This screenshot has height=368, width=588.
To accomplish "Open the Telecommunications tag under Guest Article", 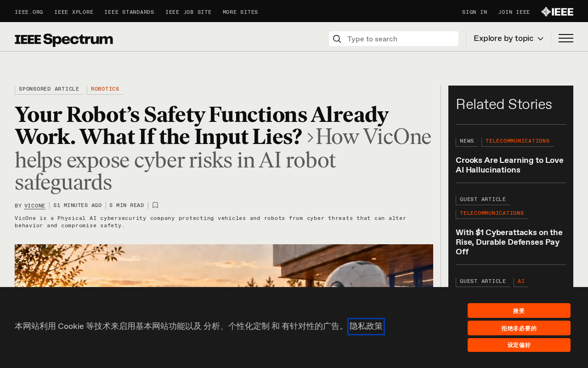I will pyautogui.click(x=492, y=213).
